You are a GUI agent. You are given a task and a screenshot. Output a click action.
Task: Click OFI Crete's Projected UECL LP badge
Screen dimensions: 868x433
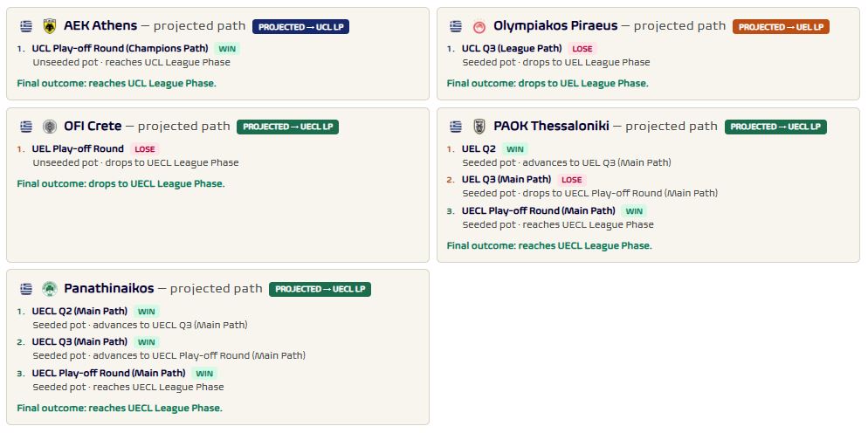pyautogui.click(x=288, y=127)
